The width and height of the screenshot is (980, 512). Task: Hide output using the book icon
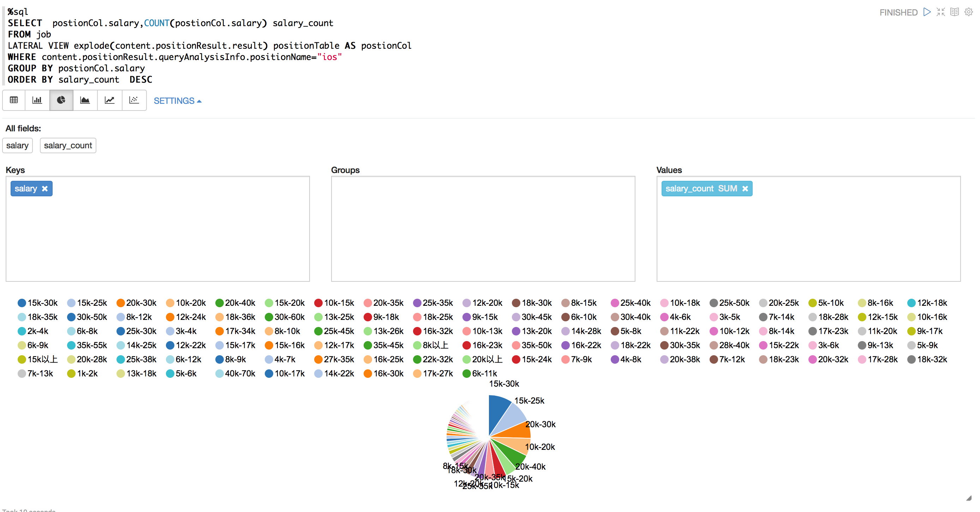point(955,12)
